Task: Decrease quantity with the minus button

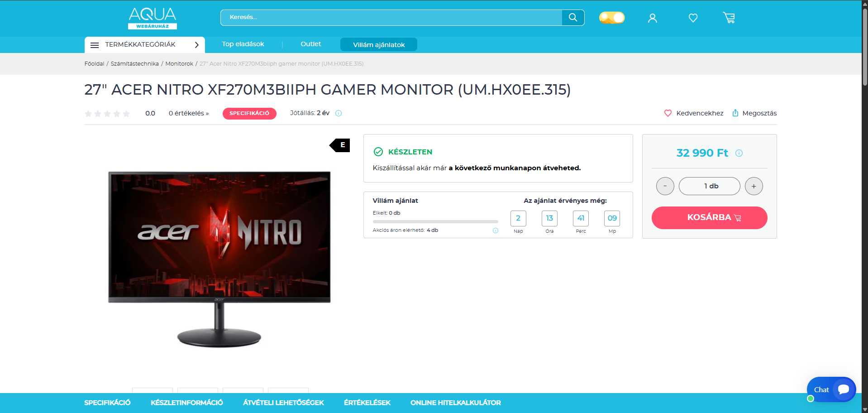Action: (665, 186)
